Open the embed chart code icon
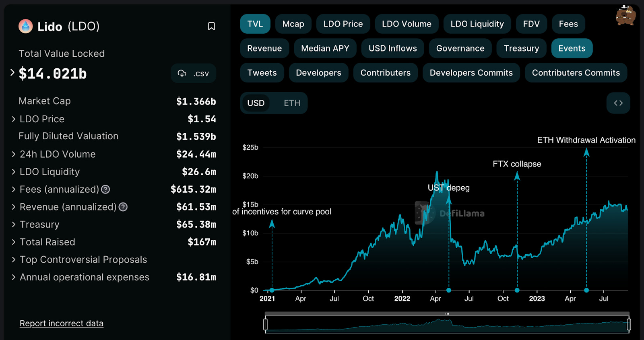 click(x=618, y=103)
